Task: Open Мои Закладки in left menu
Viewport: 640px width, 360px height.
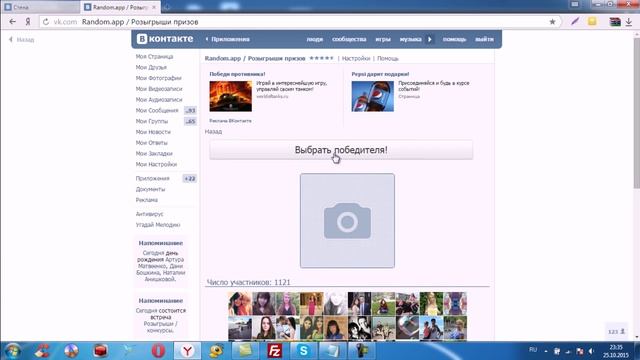Action: pos(154,153)
